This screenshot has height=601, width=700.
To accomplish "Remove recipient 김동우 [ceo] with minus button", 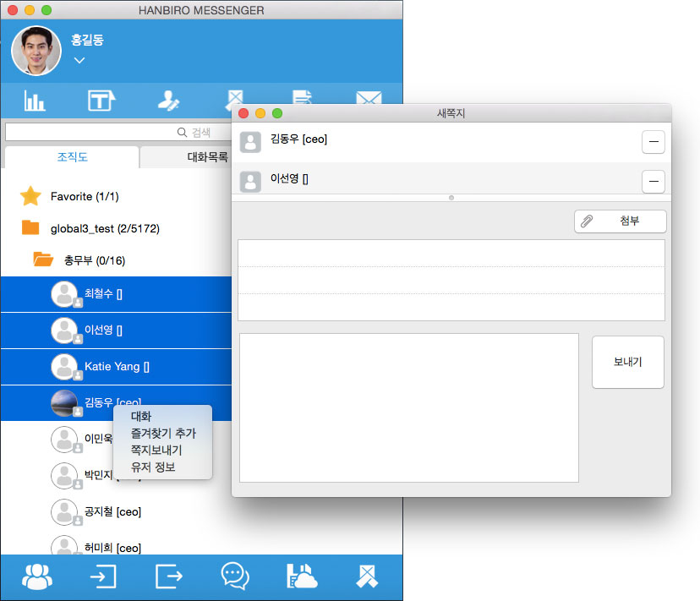I will point(654,141).
